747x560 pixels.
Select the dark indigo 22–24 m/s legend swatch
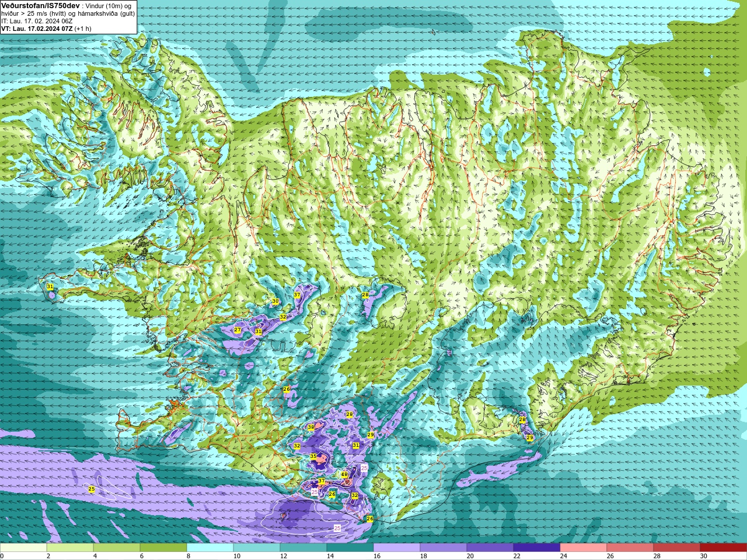tap(537, 548)
